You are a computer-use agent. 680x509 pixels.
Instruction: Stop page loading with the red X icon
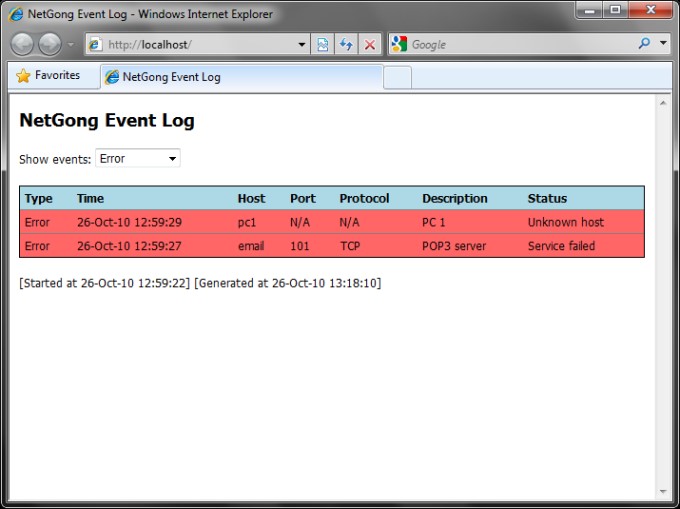(x=370, y=45)
